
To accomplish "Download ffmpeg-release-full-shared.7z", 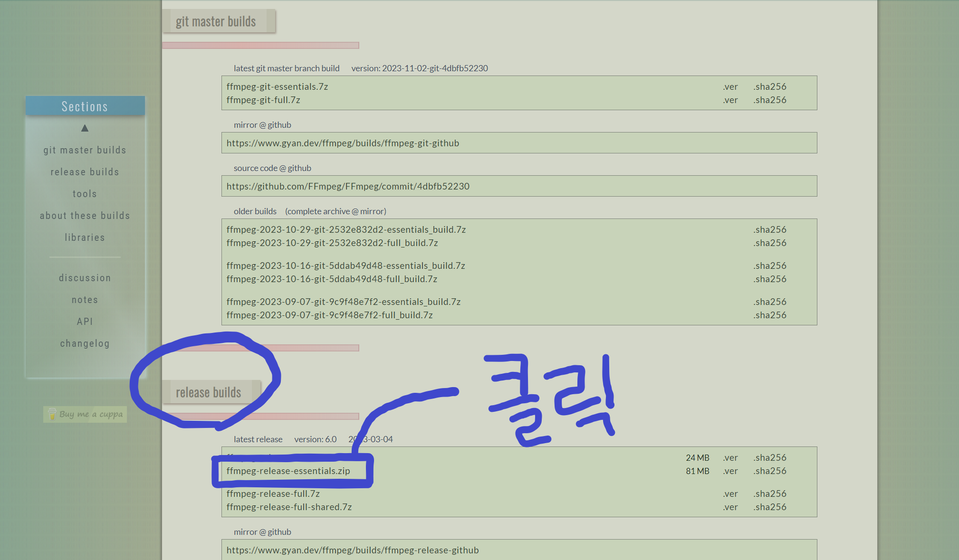I will [x=289, y=507].
